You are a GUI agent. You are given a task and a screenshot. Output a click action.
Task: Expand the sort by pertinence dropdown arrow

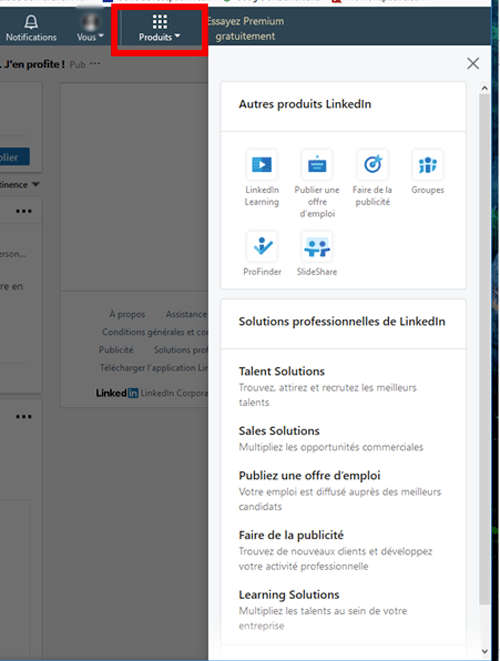(x=36, y=184)
